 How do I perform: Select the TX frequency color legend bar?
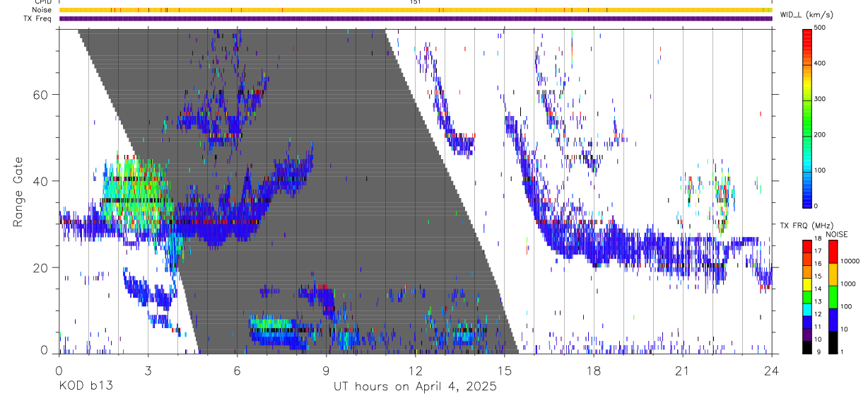coord(807,297)
